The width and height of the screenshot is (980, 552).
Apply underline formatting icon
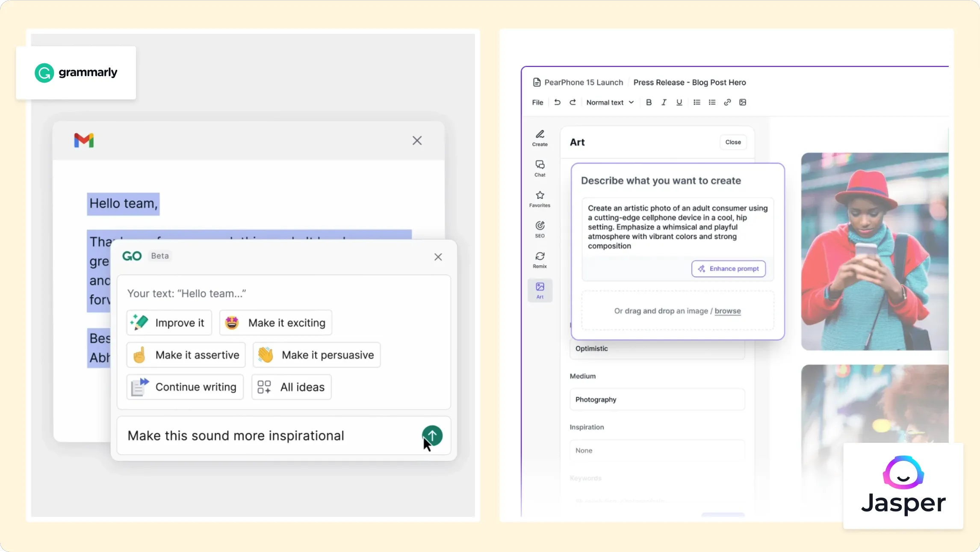(679, 102)
